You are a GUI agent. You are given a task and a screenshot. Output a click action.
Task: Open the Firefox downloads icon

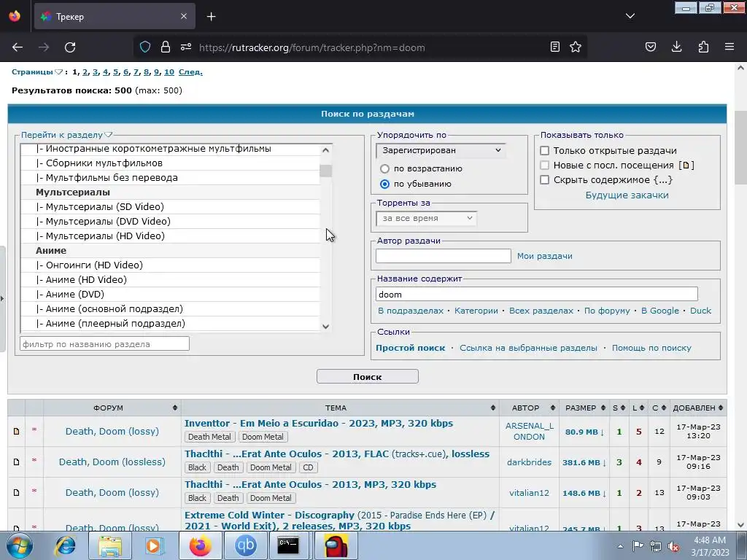click(676, 47)
